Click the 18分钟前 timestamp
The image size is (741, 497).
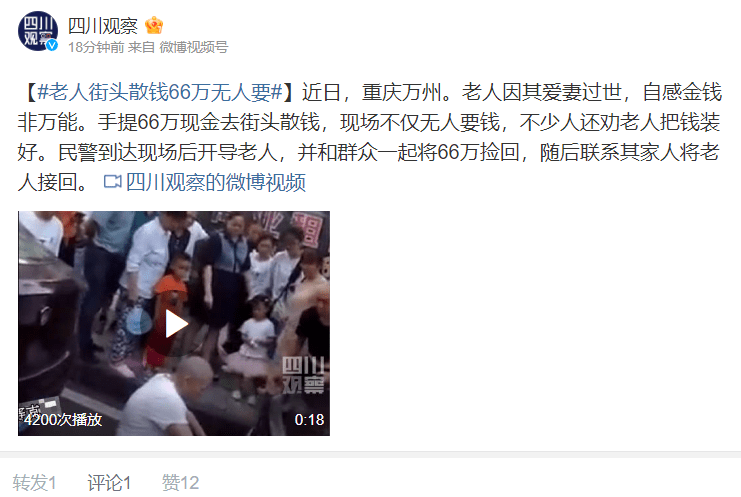click(x=96, y=47)
